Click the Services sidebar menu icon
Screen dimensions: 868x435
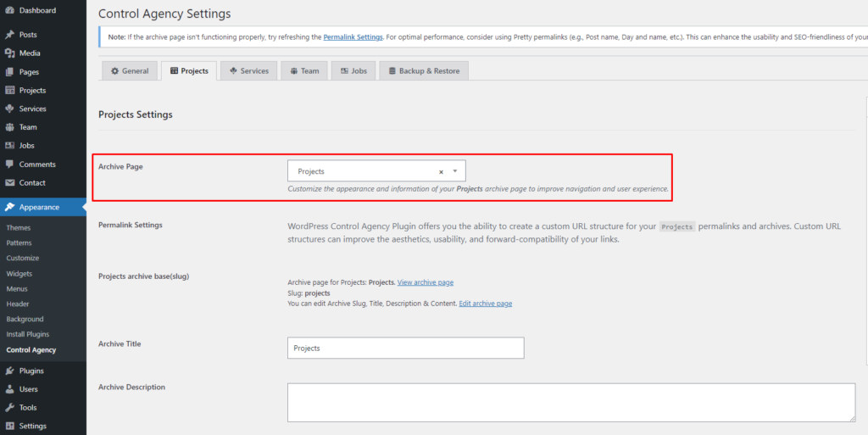[x=9, y=109]
